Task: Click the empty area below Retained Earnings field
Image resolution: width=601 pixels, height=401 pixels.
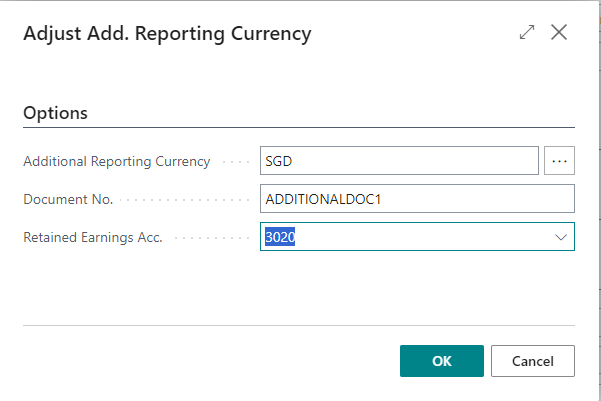Action: 299,288
